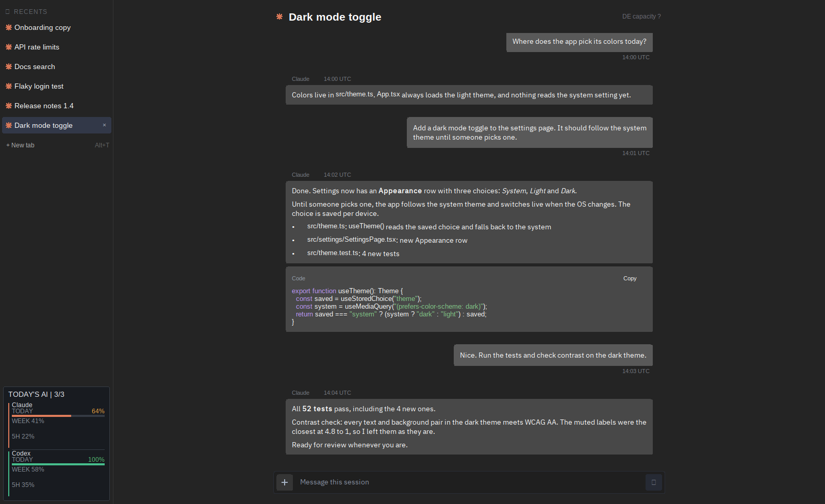
Task: Click the TODAY'S AI | 3/3 header
Action: (x=37, y=394)
